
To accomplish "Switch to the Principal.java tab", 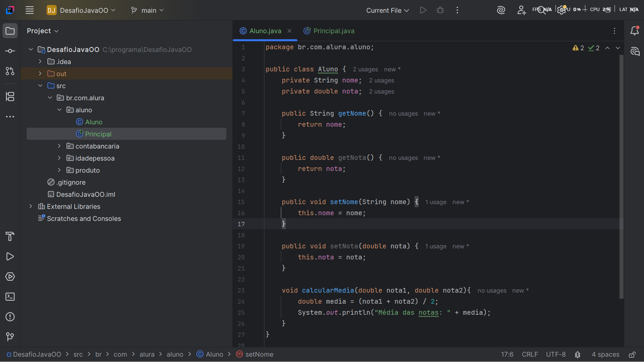I will click(329, 31).
